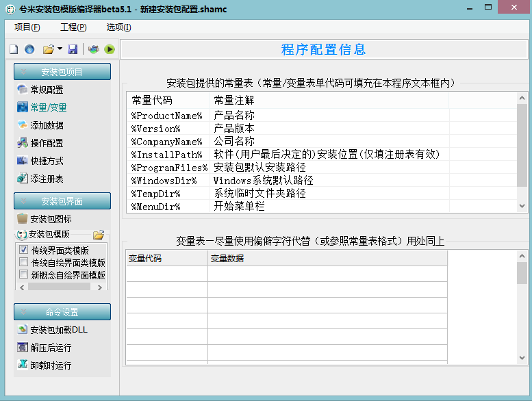Open 操作配置 settings
The height and width of the screenshot is (401, 532).
click(x=47, y=143)
